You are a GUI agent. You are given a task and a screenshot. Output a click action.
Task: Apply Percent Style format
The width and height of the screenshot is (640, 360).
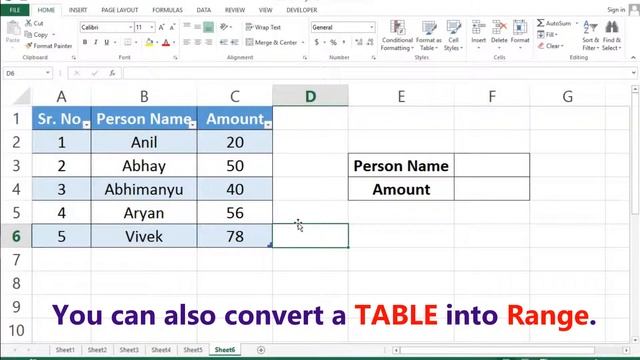333,42
